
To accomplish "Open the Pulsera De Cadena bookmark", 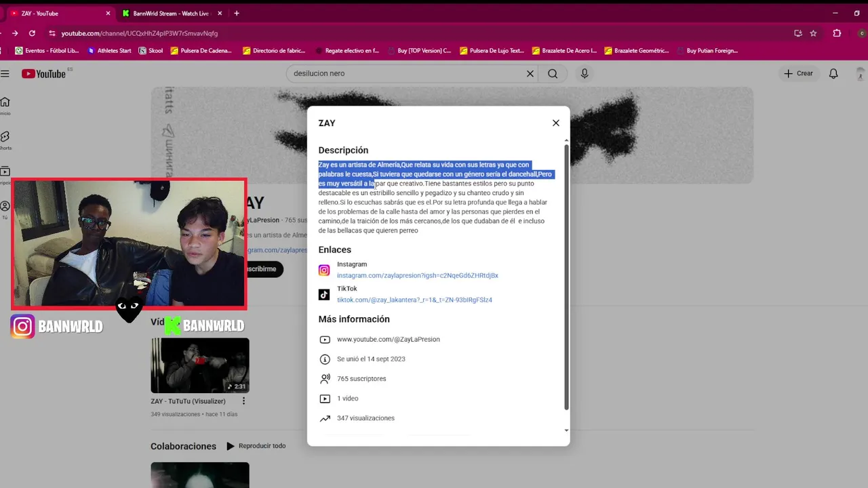I will pos(201,51).
